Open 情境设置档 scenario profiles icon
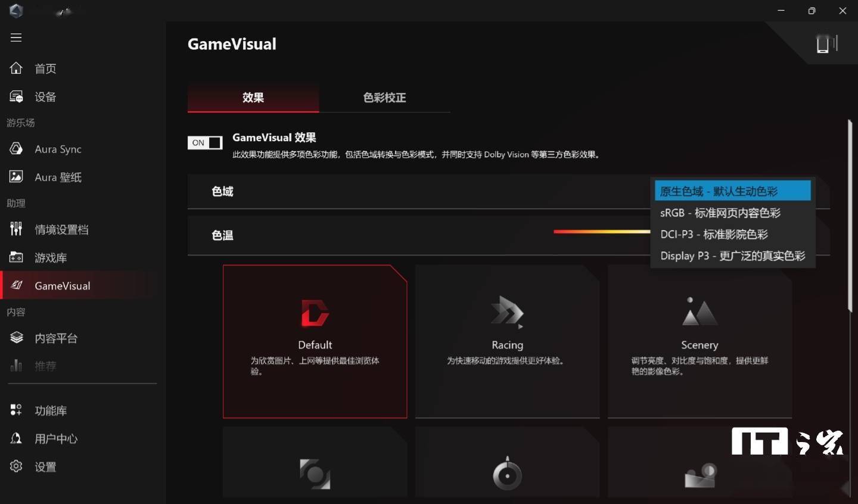Screen dimensions: 858x504 (x=16, y=229)
